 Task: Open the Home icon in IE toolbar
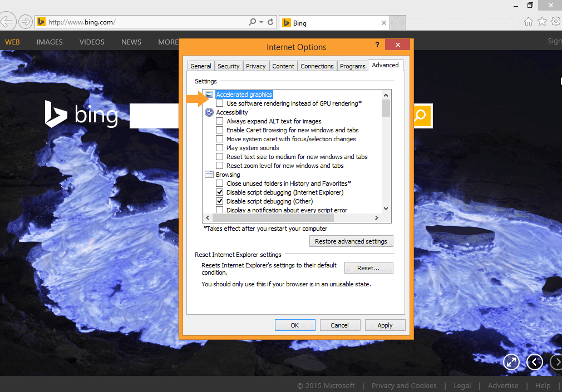(528, 22)
